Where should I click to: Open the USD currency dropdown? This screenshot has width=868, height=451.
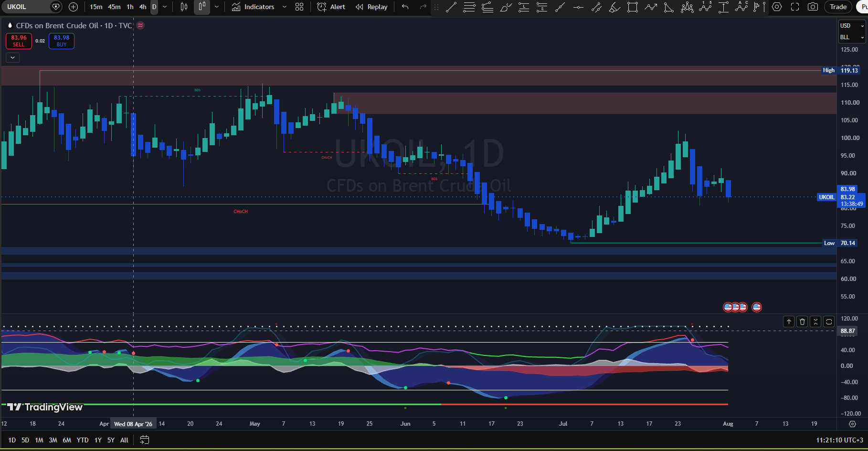pyautogui.click(x=852, y=26)
